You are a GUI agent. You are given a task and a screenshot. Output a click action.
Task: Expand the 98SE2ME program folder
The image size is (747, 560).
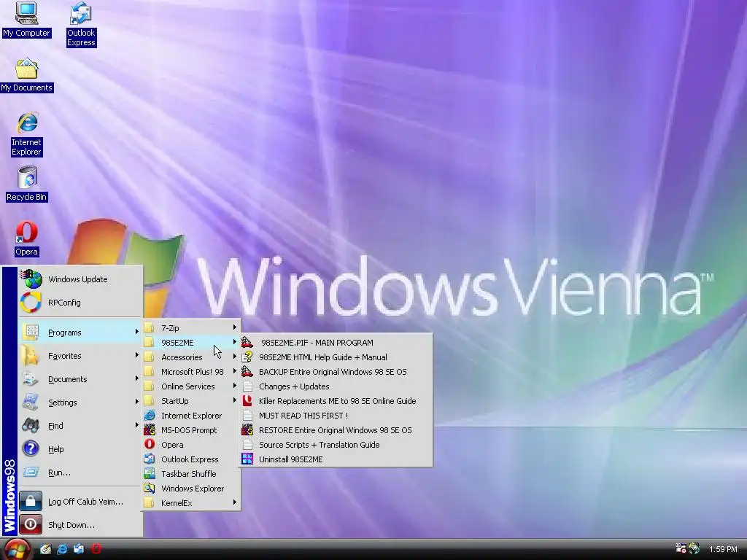point(190,343)
